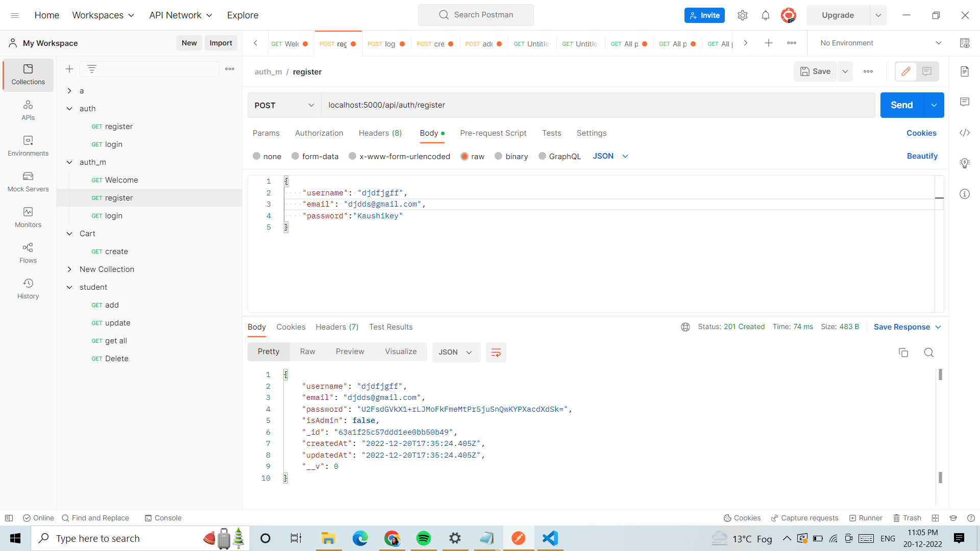The width and height of the screenshot is (980, 551).
Task: Launch the Collection Runner from status bar
Action: (x=866, y=518)
